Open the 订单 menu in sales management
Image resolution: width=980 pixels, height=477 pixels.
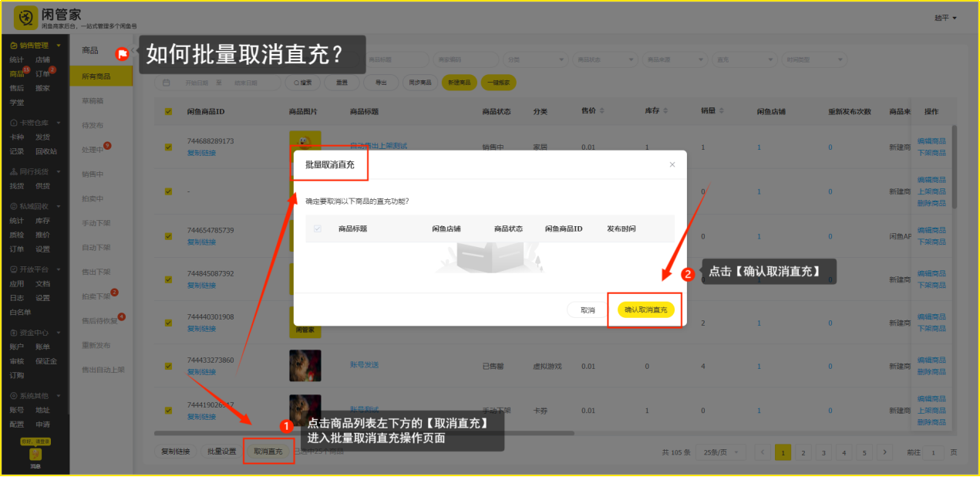coord(42,74)
